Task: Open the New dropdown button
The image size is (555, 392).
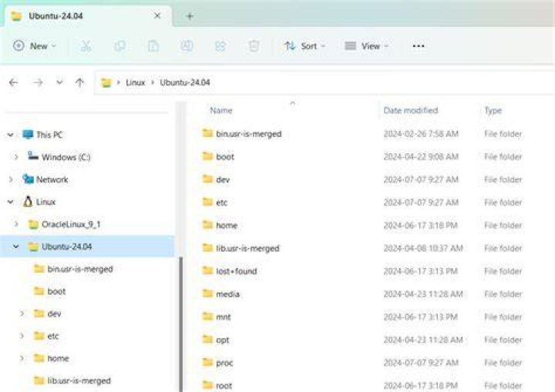Action: pos(35,46)
